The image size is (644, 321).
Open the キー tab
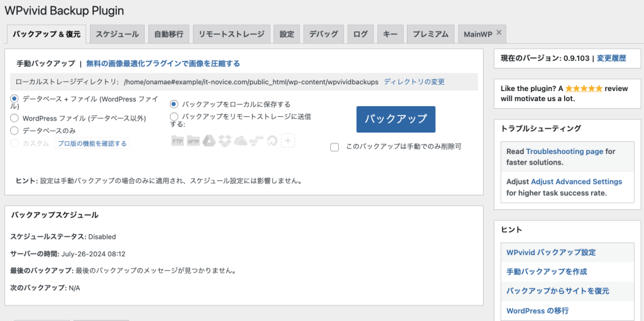click(390, 34)
